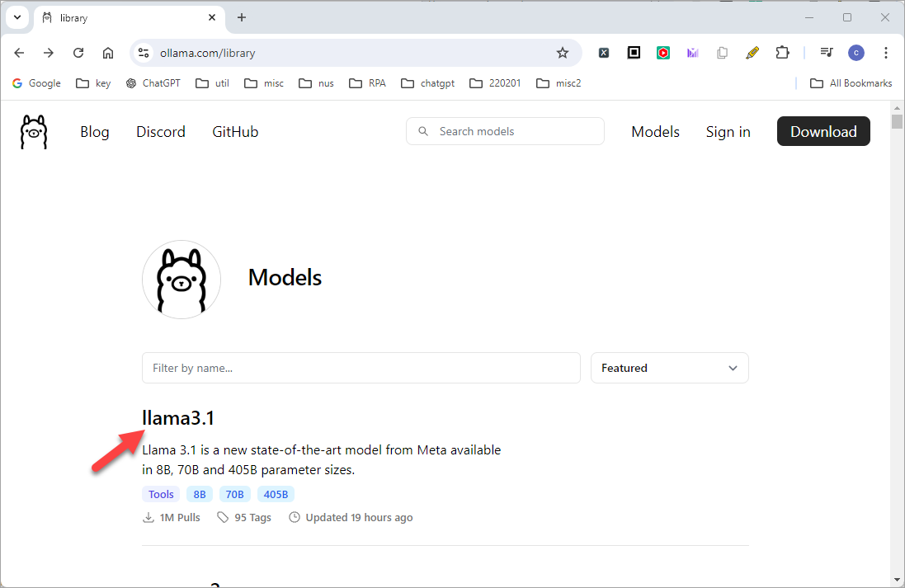This screenshot has height=588, width=905.
Task: Click the page vertical scrollbar thumb
Action: (x=897, y=121)
